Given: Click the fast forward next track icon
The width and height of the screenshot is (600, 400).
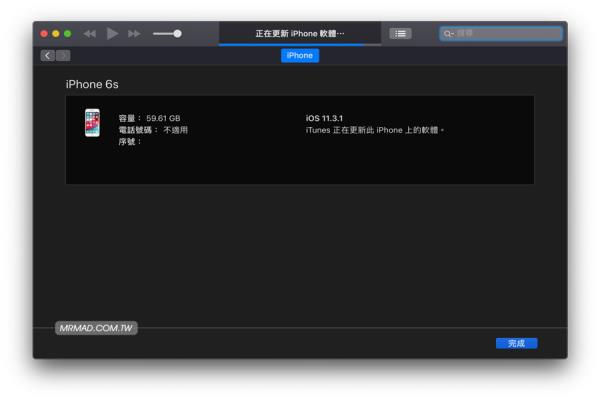Looking at the screenshot, I should click(134, 34).
